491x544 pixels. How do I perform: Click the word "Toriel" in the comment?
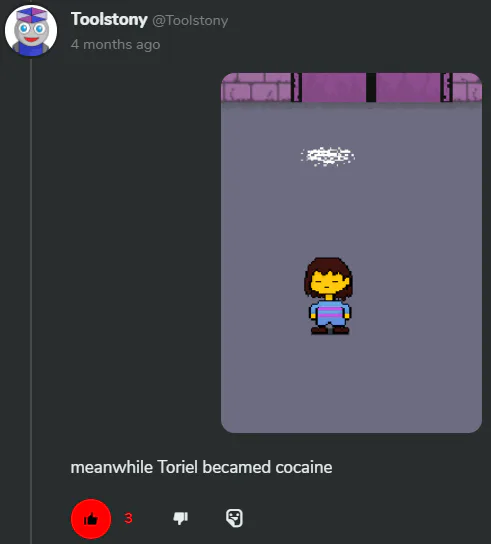[177, 467]
